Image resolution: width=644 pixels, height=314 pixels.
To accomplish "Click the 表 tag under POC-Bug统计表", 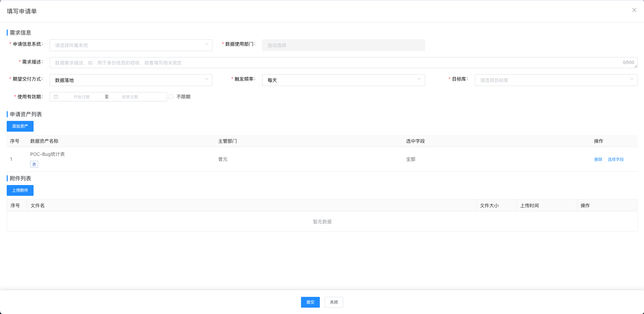I will tap(34, 164).
